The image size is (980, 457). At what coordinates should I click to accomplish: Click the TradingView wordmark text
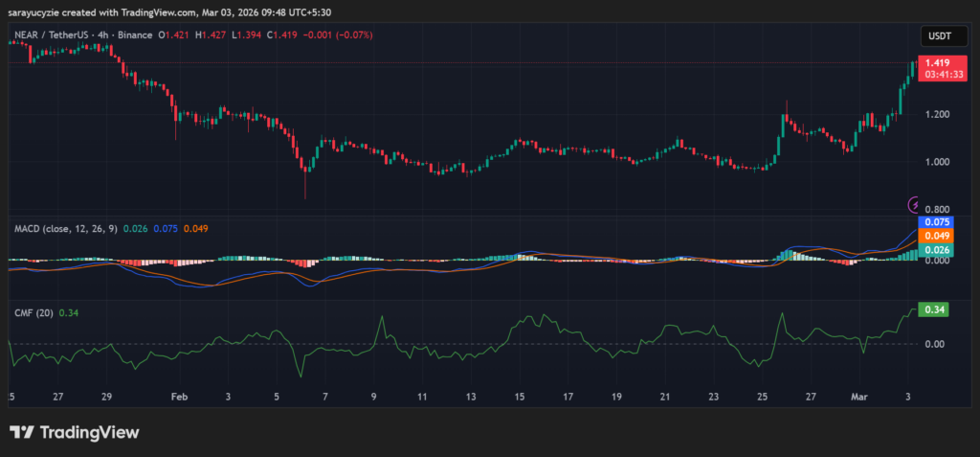click(89, 432)
